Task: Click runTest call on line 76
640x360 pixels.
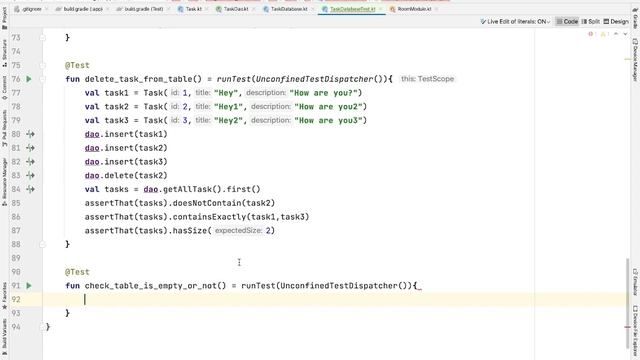Action: (233, 79)
